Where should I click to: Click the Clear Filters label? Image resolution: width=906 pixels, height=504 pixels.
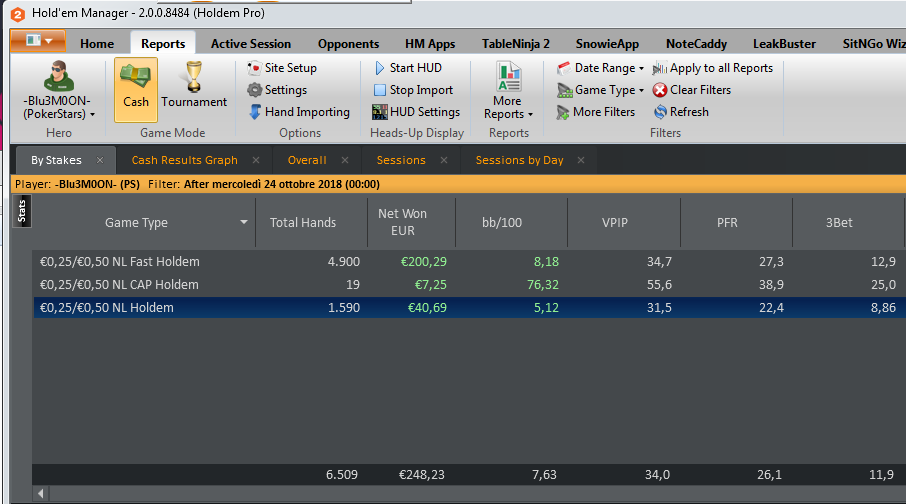tap(700, 90)
